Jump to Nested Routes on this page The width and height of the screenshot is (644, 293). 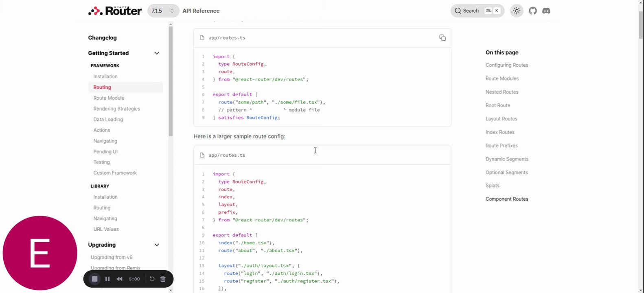pyautogui.click(x=502, y=92)
